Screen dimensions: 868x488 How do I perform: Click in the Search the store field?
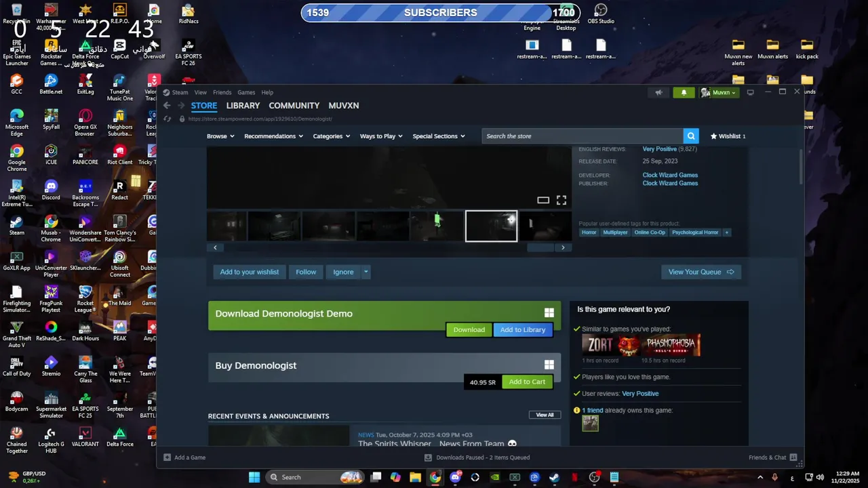pyautogui.click(x=583, y=136)
